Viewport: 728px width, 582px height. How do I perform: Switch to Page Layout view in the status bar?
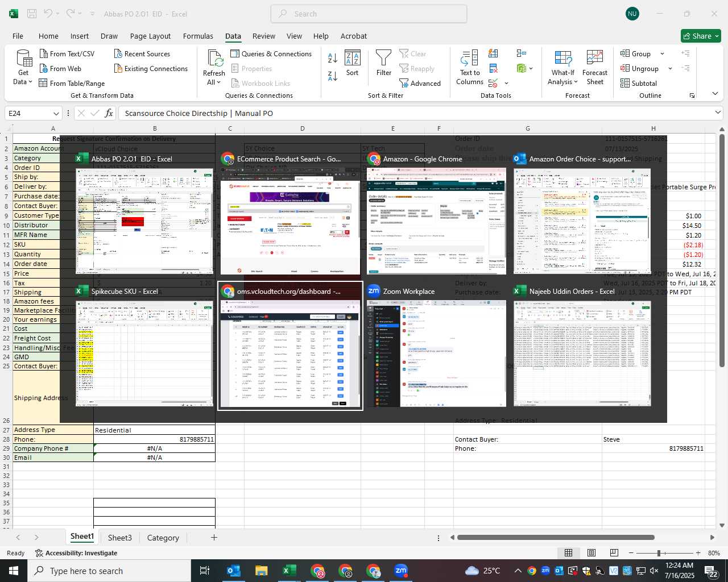coord(591,552)
